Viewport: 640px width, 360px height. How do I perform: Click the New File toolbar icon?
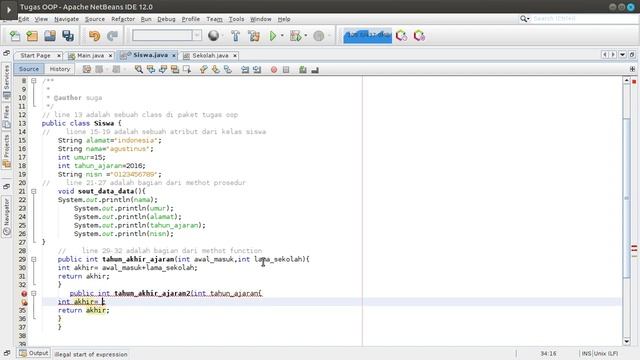[15, 36]
